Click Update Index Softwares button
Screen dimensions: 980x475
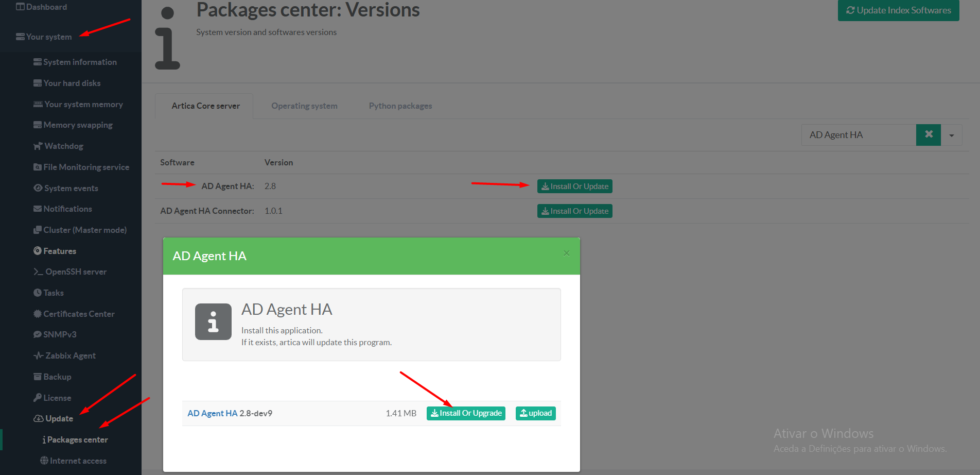[898, 10]
